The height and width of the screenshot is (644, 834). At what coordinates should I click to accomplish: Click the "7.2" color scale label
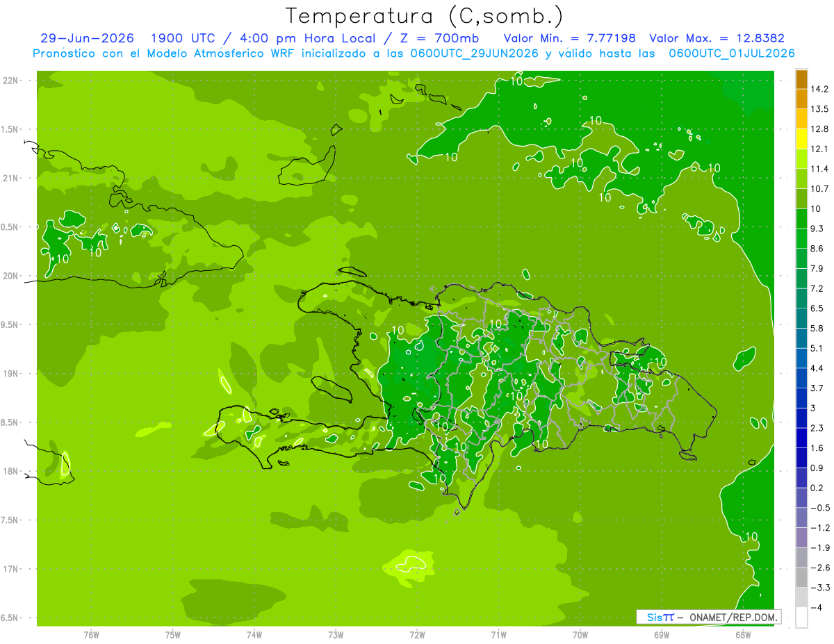pos(817,288)
